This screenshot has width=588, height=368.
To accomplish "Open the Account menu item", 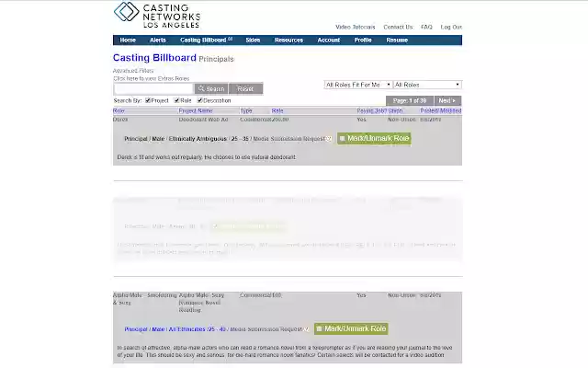I will point(329,40).
